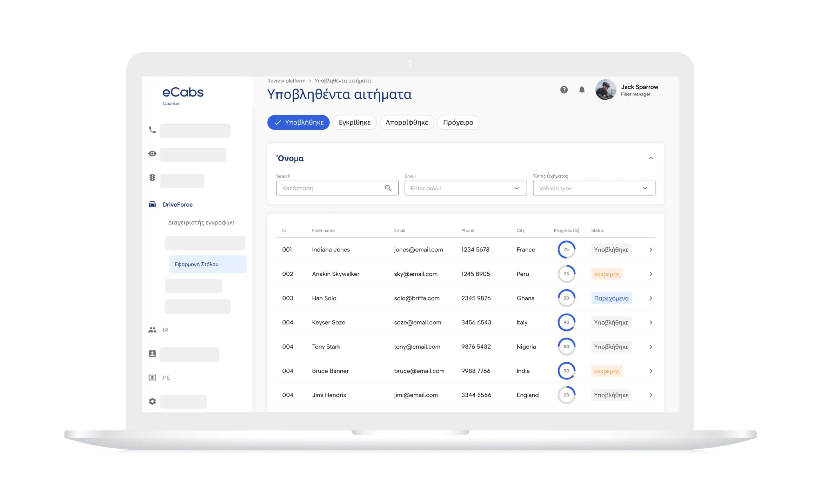Open notifications bell icon
The height and width of the screenshot is (504, 821).
[582, 90]
